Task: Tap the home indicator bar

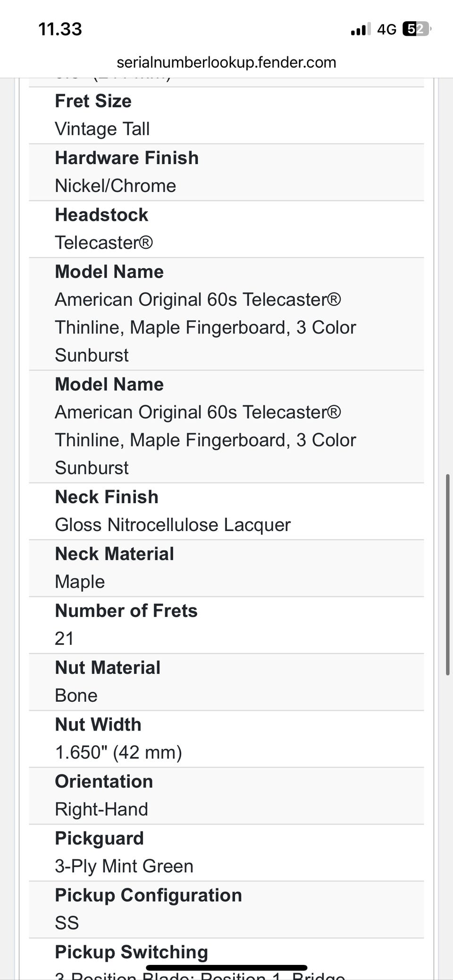Action: [x=226, y=968]
